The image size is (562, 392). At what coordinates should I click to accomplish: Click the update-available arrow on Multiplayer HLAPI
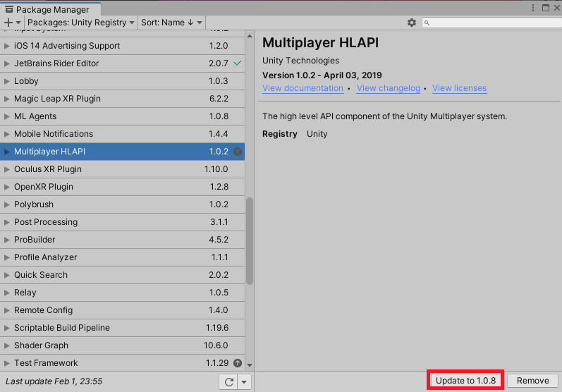(x=238, y=152)
